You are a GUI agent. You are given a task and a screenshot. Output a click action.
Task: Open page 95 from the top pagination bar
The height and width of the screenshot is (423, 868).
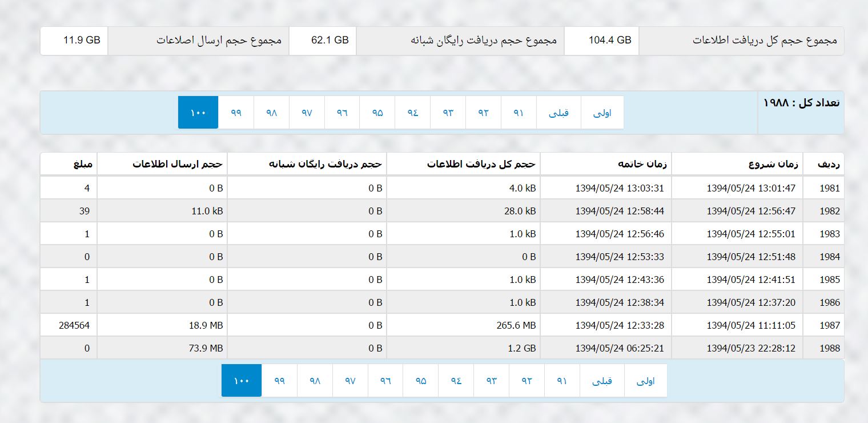377,113
